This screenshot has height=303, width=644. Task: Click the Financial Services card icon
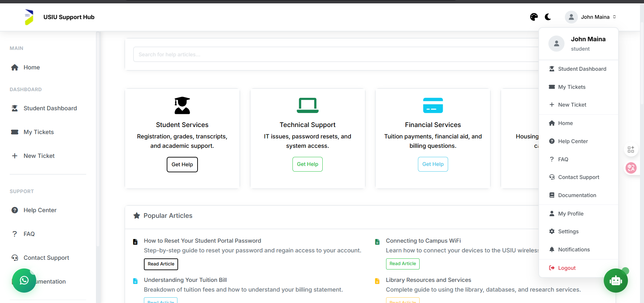[433, 106]
